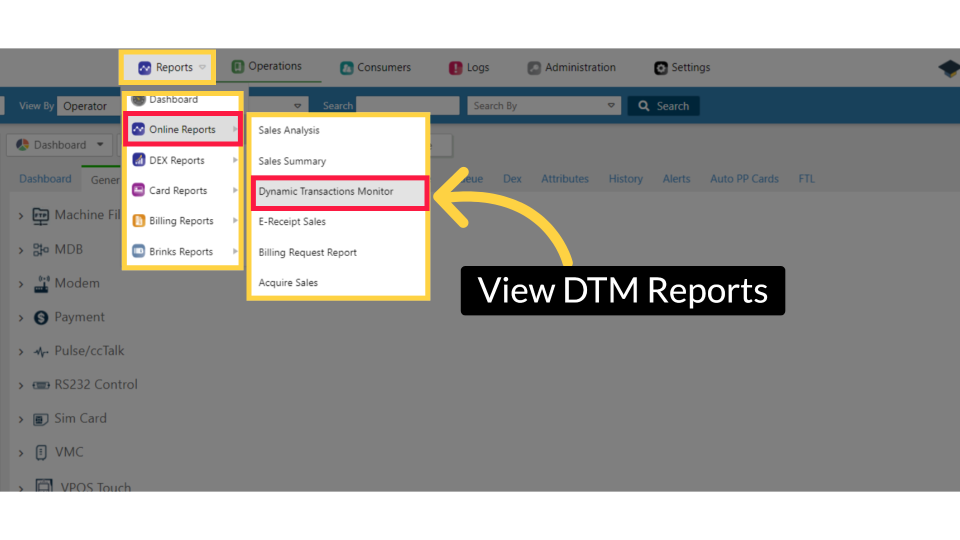The height and width of the screenshot is (540, 960).
Task: Click the Billing Reports icon
Action: 139,221
